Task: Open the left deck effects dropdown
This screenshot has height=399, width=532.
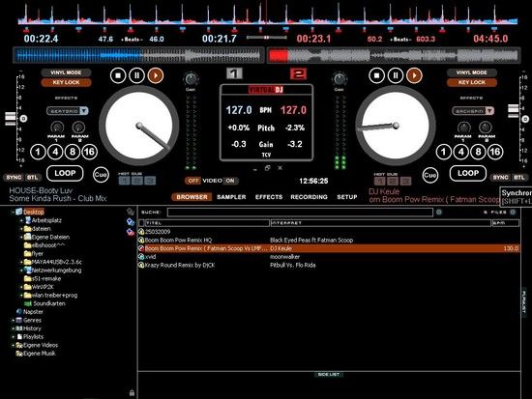Action: [x=84, y=111]
